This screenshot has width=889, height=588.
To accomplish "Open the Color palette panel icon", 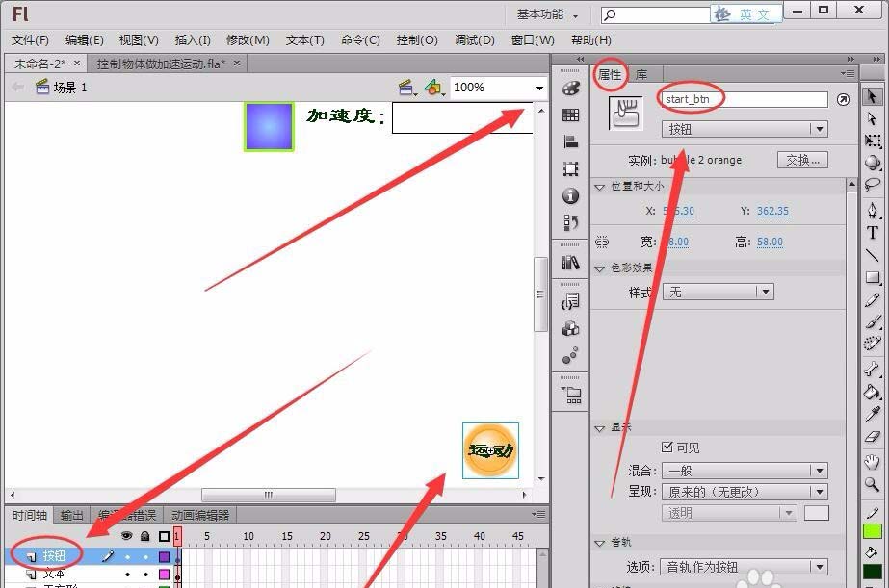I will [x=570, y=89].
